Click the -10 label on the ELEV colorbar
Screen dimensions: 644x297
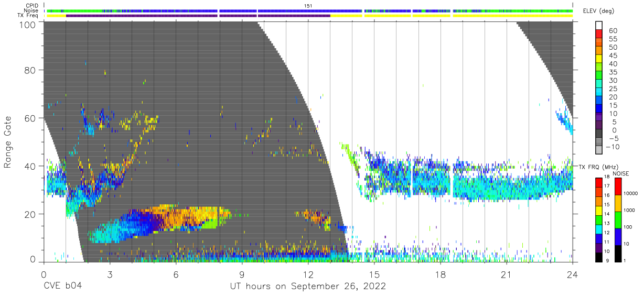(611, 147)
